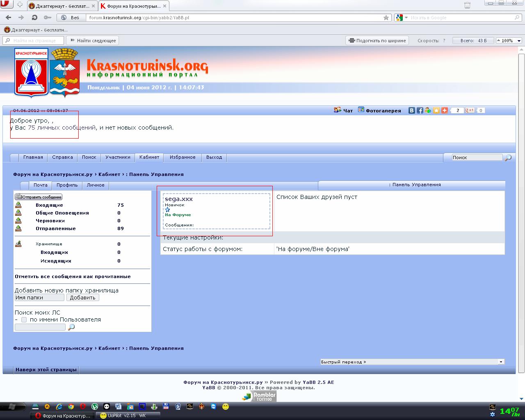
Task: Open the Общие Оповещения link
Action: (x=62, y=213)
